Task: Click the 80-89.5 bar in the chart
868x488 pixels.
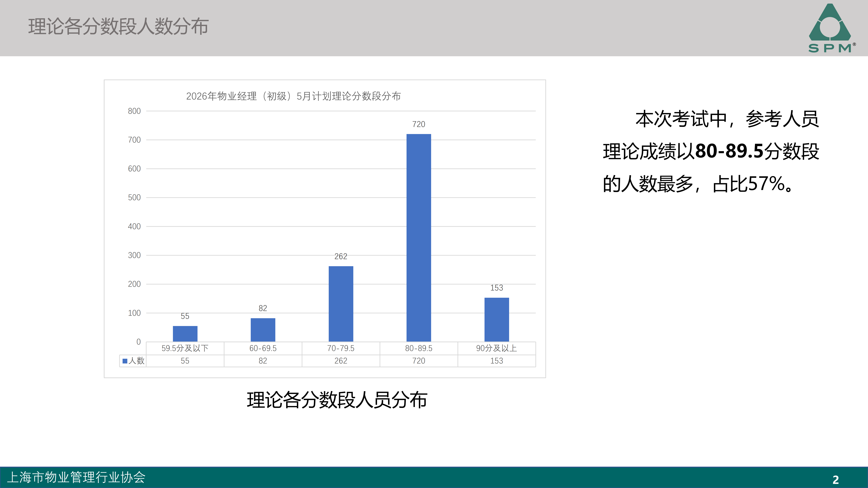Action: click(419, 238)
